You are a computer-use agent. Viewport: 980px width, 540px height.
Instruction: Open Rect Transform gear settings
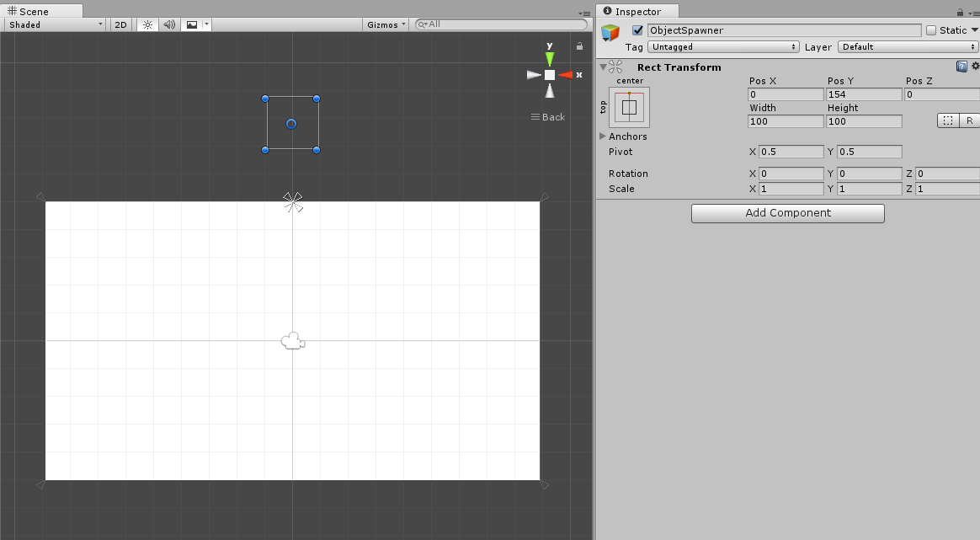point(975,66)
